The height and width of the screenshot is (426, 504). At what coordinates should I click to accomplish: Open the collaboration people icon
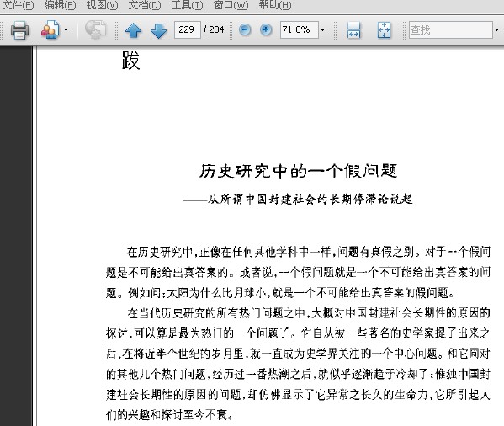(50, 30)
